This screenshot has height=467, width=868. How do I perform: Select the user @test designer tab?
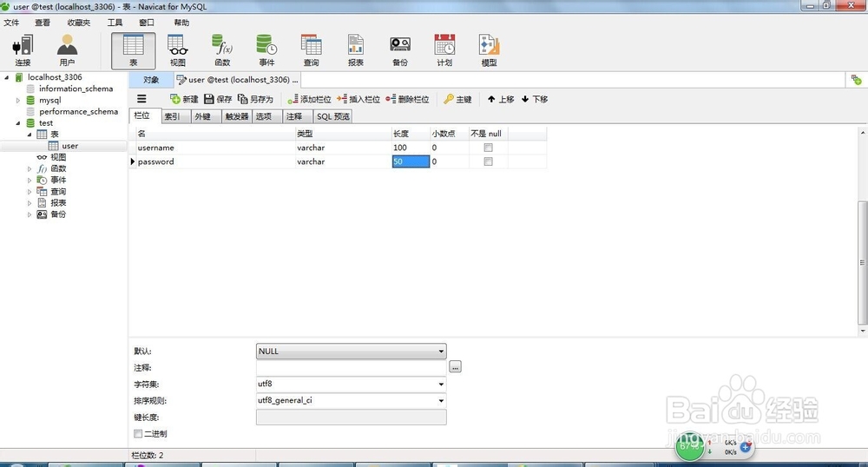tap(238, 80)
